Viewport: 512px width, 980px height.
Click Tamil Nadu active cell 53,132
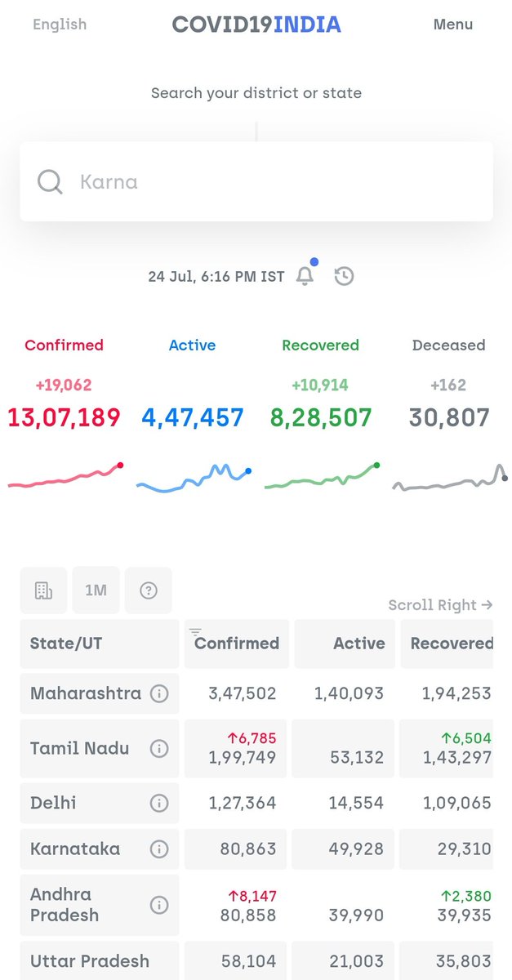tap(344, 748)
